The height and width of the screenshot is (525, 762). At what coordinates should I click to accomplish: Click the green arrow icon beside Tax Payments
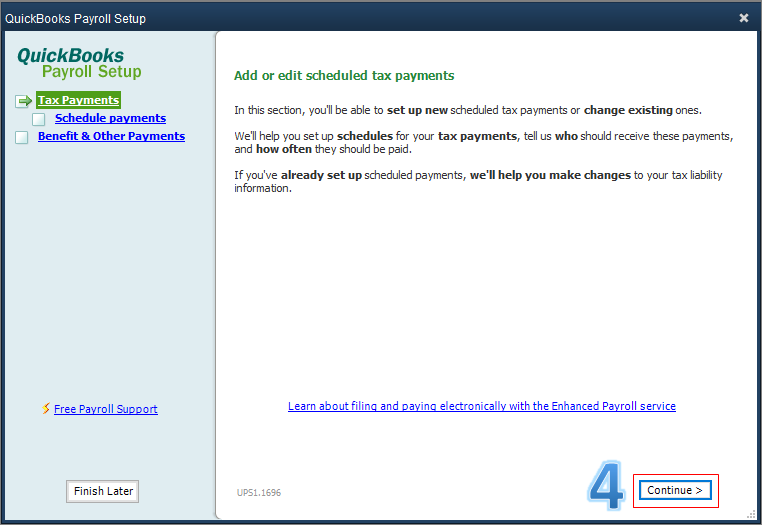23,101
